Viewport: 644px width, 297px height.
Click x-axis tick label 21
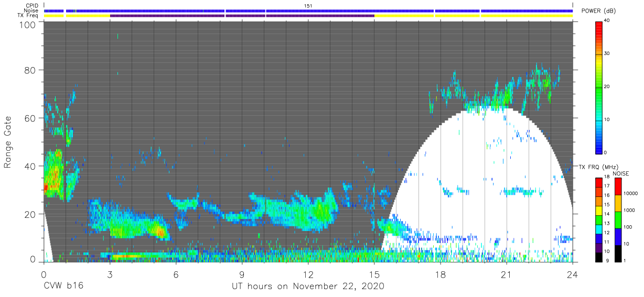(x=506, y=274)
